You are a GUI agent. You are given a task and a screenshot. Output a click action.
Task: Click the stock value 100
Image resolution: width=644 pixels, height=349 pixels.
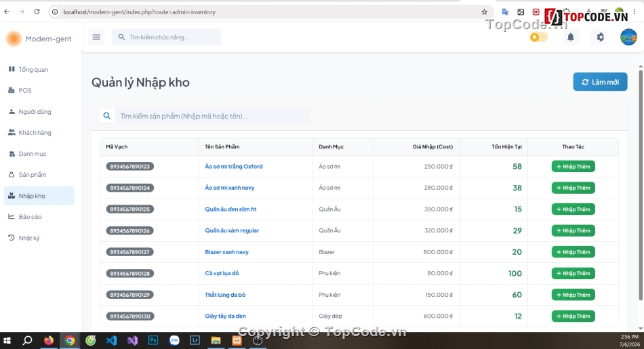tap(515, 274)
